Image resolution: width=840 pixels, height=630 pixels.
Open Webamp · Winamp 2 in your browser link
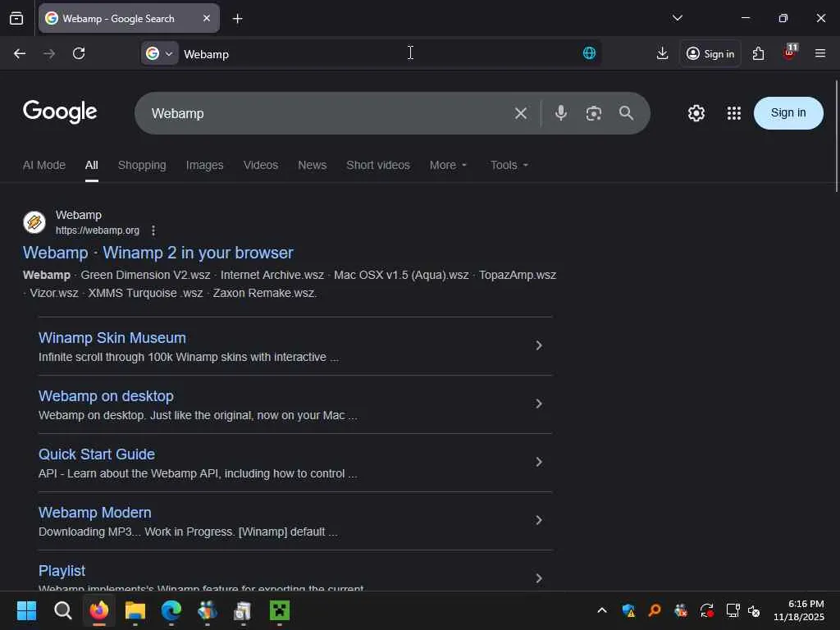pyautogui.click(x=158, y=253)
